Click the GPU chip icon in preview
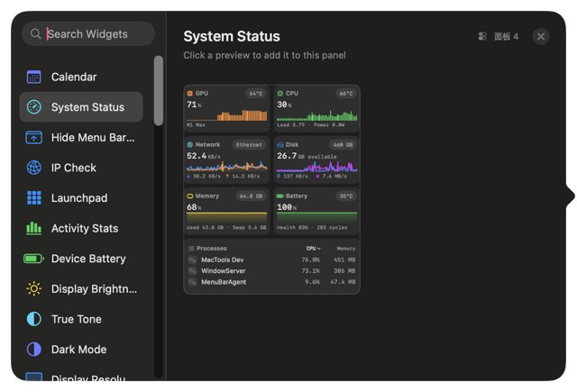Screen dimensions: 577x392 (190, 94)
